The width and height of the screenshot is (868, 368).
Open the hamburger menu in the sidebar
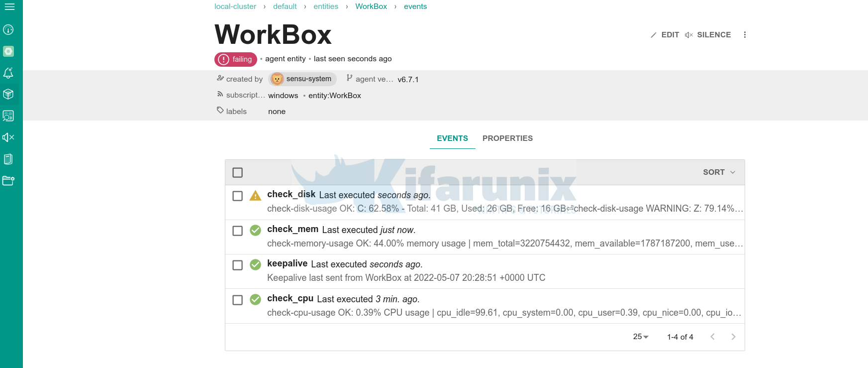point(9,7)
